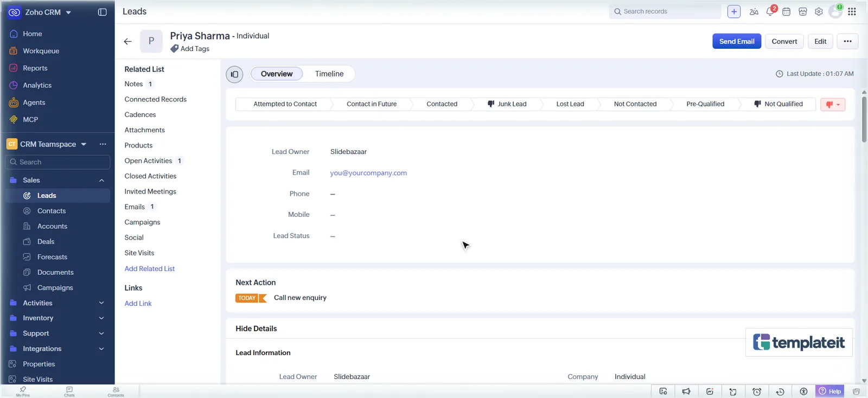Open the calendar icon in the top bar
The height and width of the screenshot is (398, 868).
[x=786, y=11]
